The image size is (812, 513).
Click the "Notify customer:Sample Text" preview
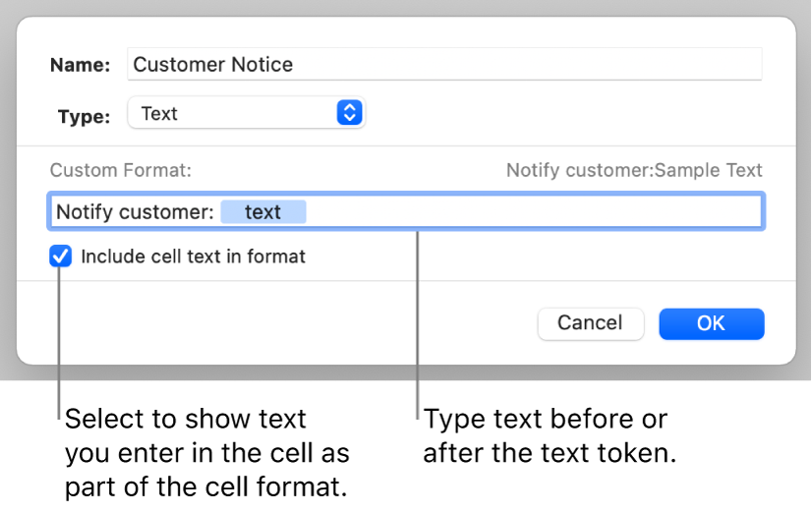[x=634, y=170]
